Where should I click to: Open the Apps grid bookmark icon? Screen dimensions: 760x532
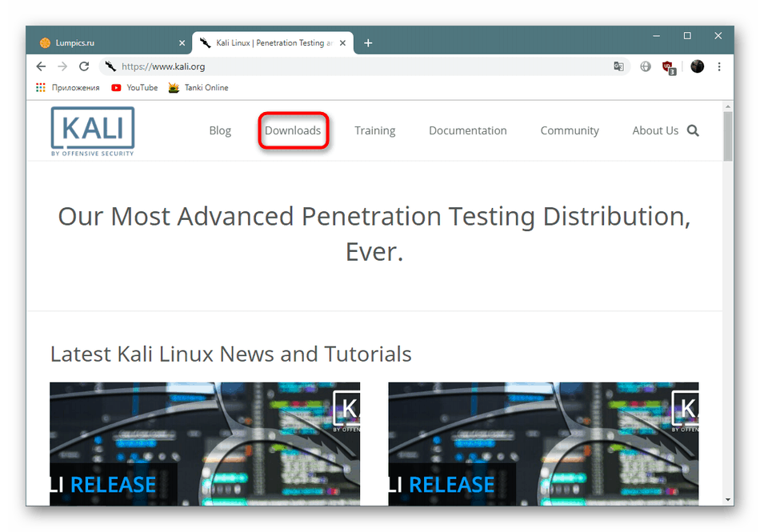click(41, 87)
